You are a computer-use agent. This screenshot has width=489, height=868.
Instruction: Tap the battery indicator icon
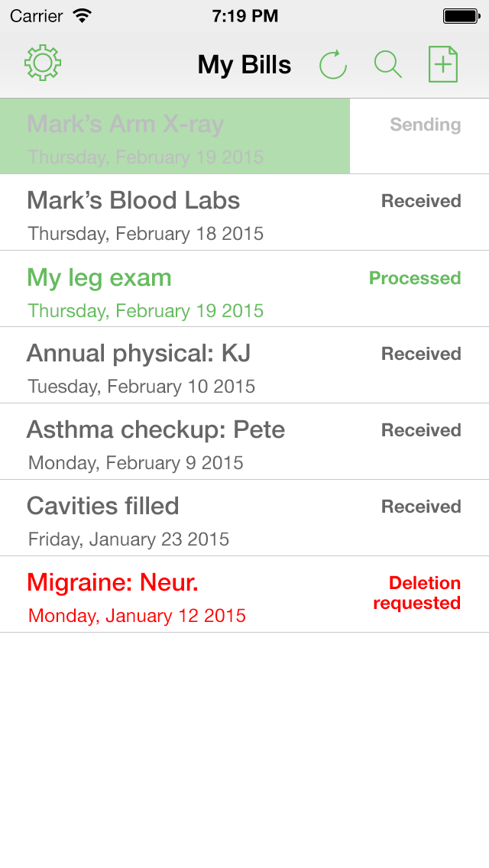461,15
